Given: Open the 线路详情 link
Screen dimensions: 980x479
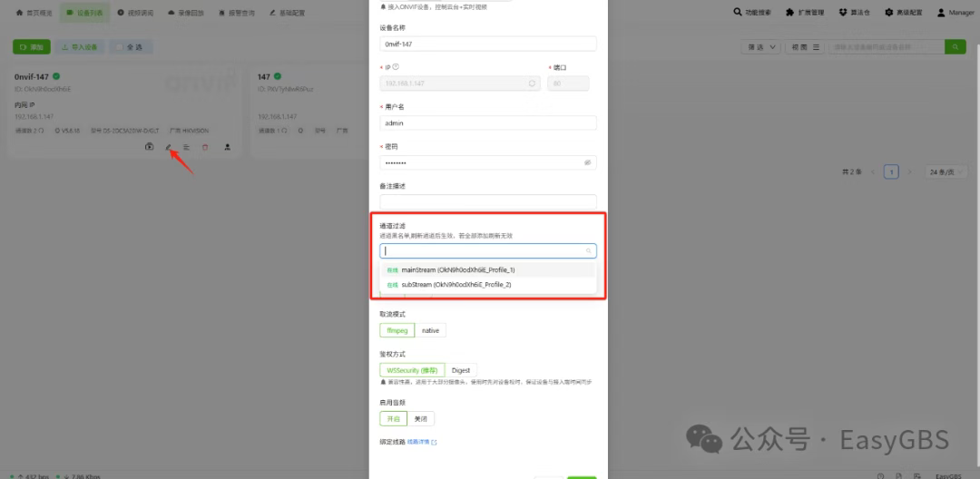Looking at the screenshot, I should 418,442.
